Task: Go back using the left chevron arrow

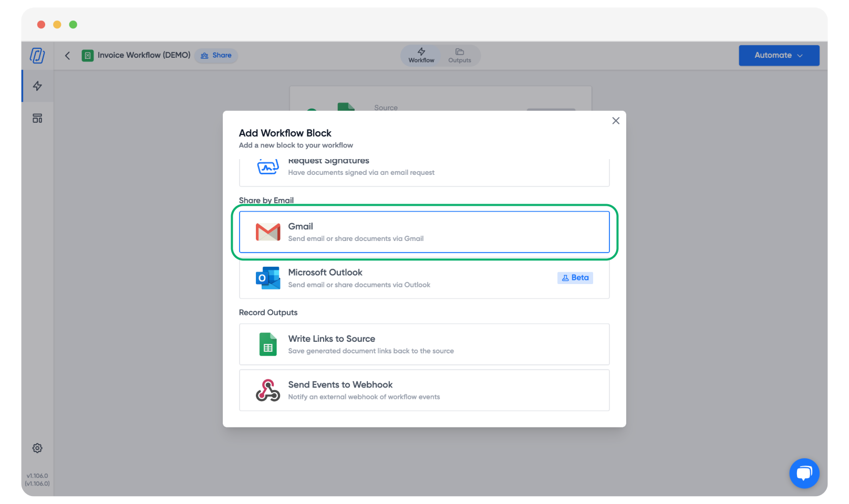Action: (67, 56)
